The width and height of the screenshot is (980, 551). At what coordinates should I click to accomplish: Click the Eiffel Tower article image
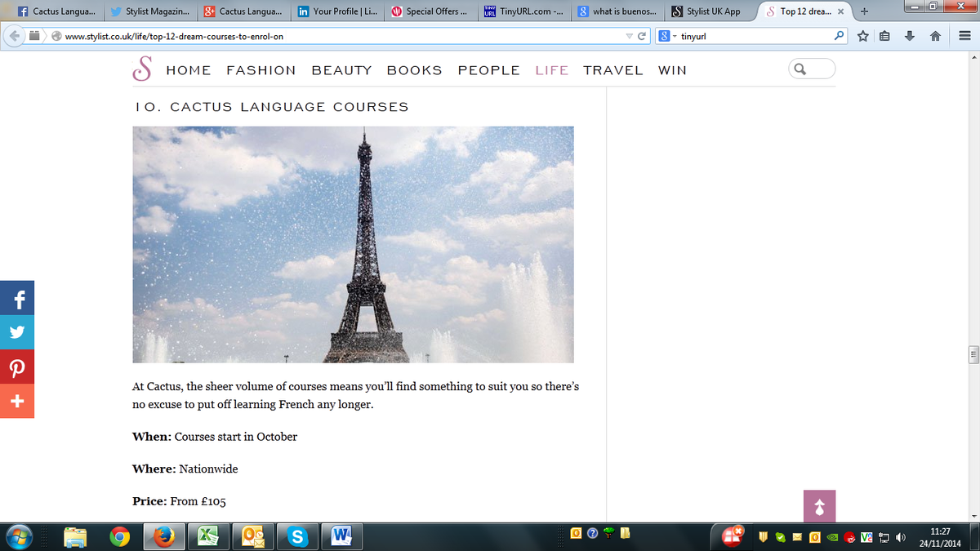click(x=353, y=244)
